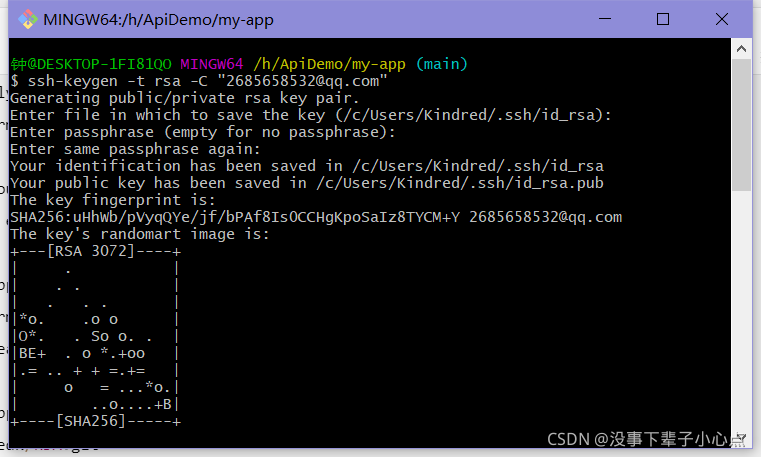Click the vertical scrollbar thumb

tap(741, 125)
